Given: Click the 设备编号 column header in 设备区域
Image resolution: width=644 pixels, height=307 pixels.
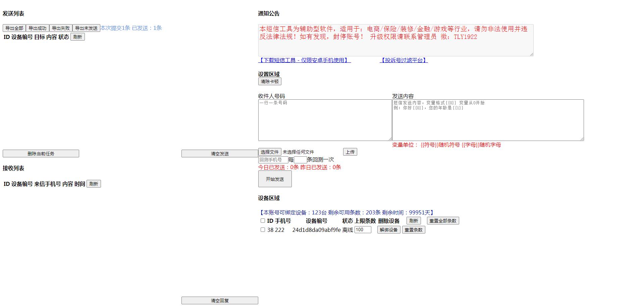Looking at the screenshot, I should coord(317,221).
